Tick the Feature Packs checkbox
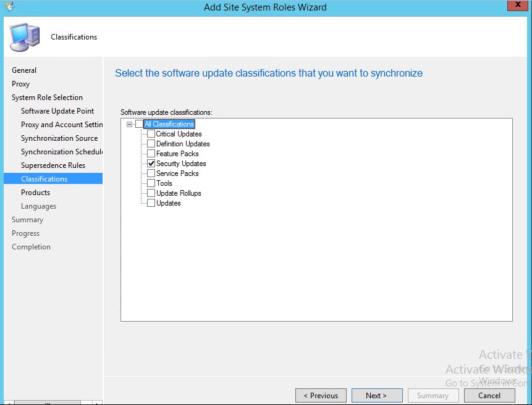Screen dimensions: 532x405 point(151,154)
